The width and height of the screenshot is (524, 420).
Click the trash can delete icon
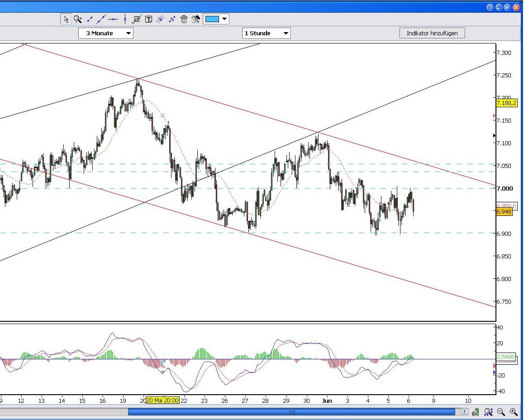tap(184, 19)
